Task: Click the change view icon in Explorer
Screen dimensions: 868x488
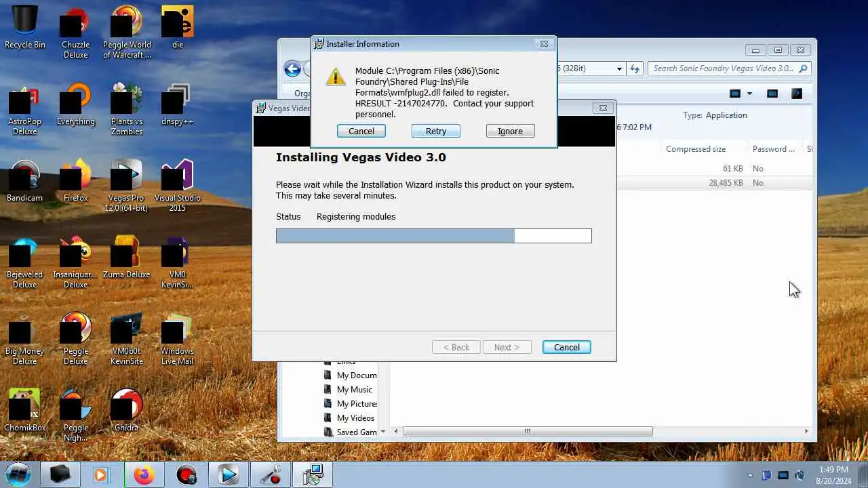Action: tap(735, 94)
